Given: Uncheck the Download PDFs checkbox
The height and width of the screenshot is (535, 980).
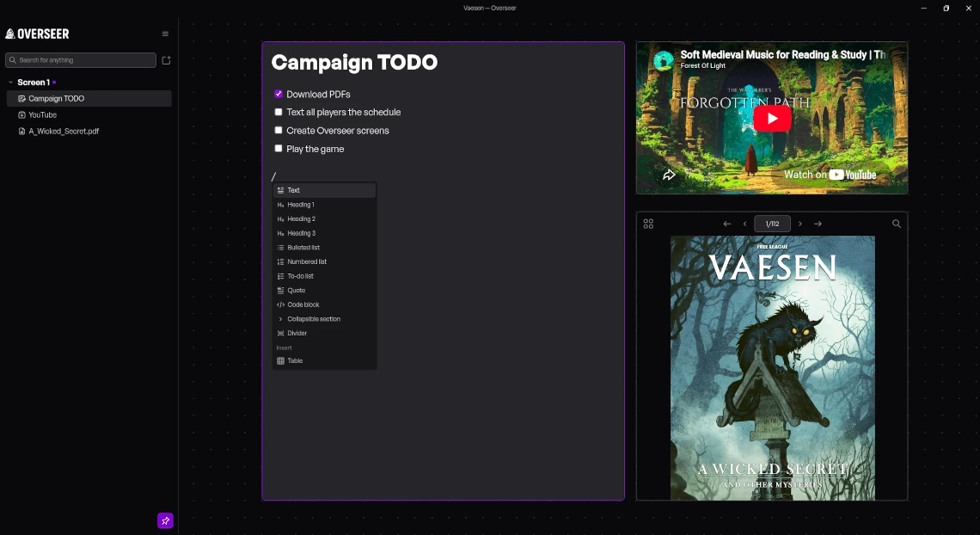Looking at the screenshot, I should pos(279,94).
